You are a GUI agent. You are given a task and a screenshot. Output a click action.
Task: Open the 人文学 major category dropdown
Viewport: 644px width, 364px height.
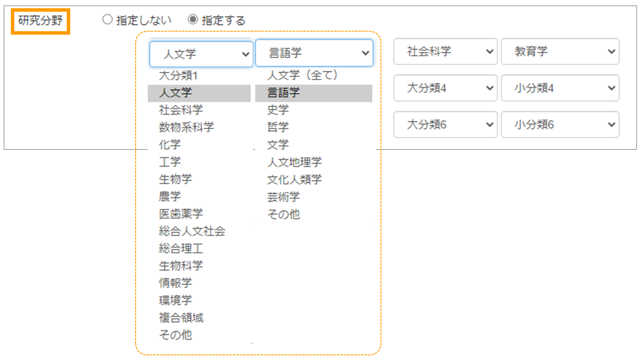coord(201,54)
